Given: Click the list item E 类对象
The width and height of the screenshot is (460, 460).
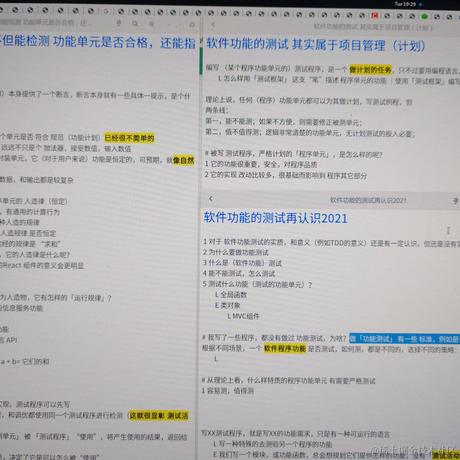Looking at the screenshot, I should pos(228,305).
